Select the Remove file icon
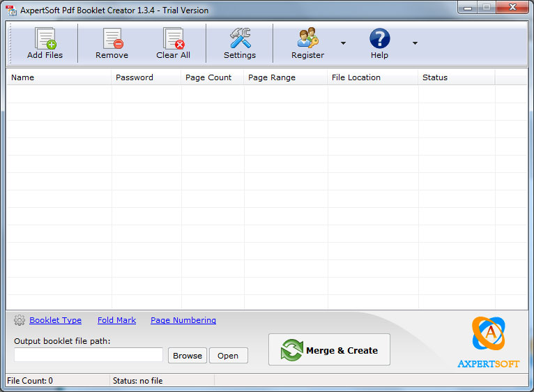This screenshot has width=534, height=392. (x=113, y=38)
